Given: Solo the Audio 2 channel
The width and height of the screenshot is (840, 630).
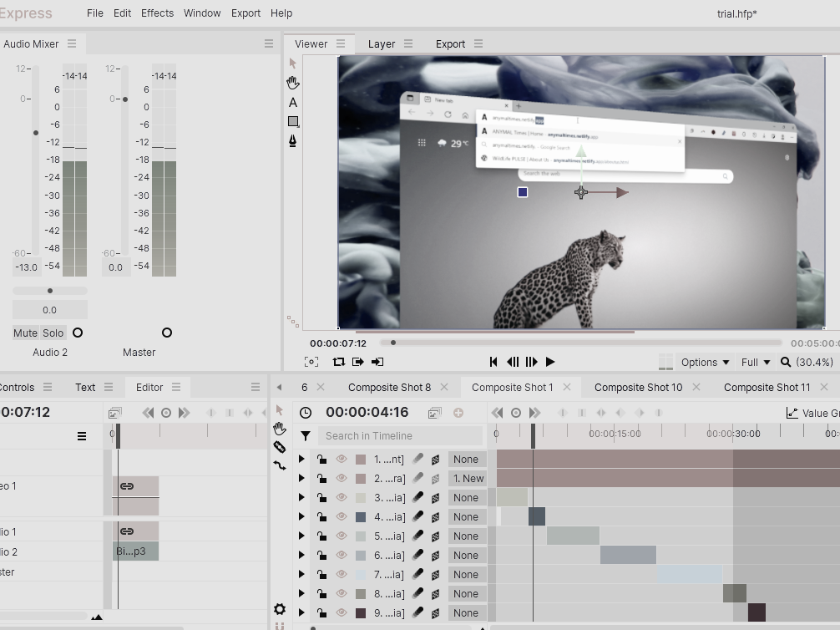Looking at the screenshot, I should click(x=53, y=333).
